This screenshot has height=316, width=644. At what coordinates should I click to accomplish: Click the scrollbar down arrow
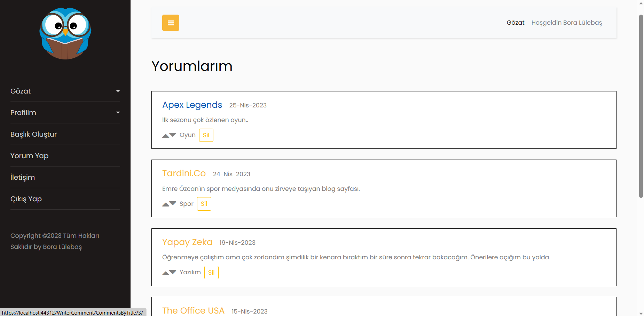(x=641, y=313)
